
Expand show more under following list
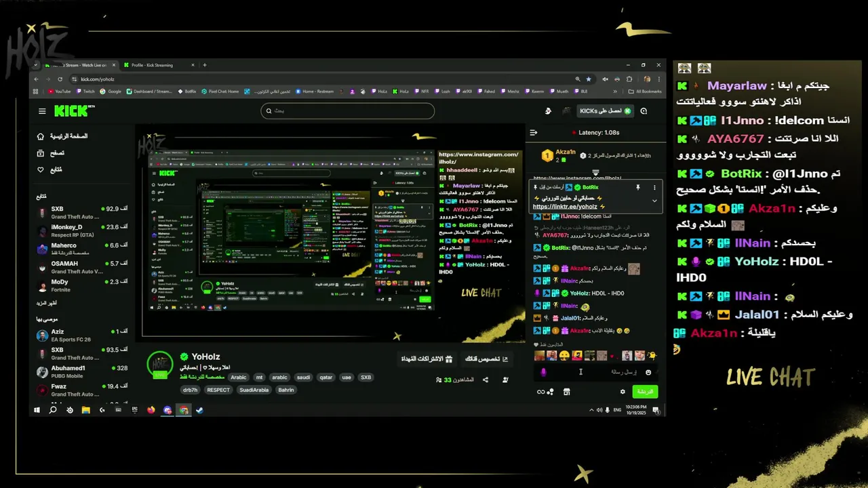point(47,303)
